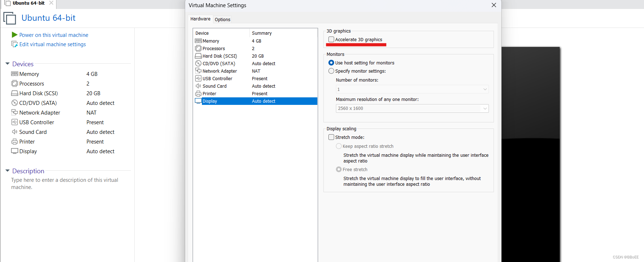Screen dimensions: 644x262
Task: Select the CD/DVD (SATA) row in dialog
Action: click(255, 63)
